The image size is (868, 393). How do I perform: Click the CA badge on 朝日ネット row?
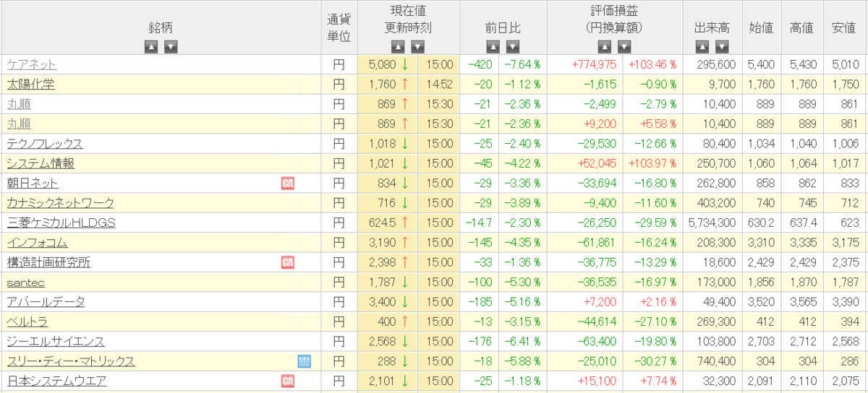coord(288,183)
